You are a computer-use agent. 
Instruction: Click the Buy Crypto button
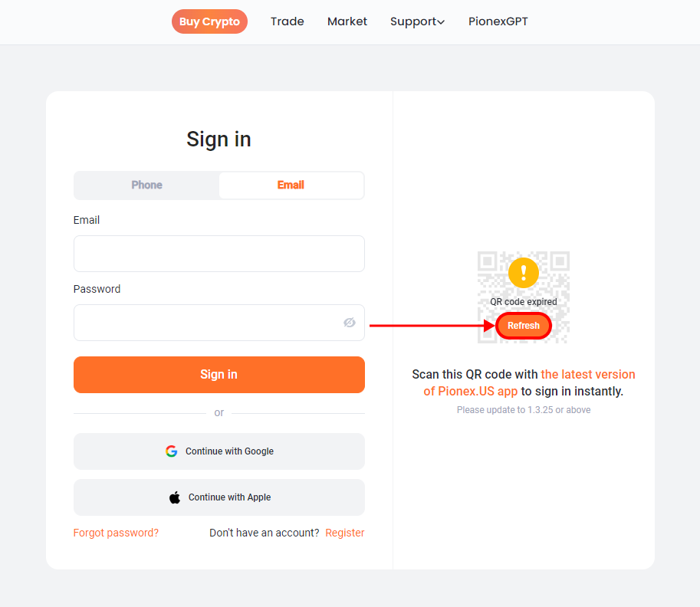point(209,21)
